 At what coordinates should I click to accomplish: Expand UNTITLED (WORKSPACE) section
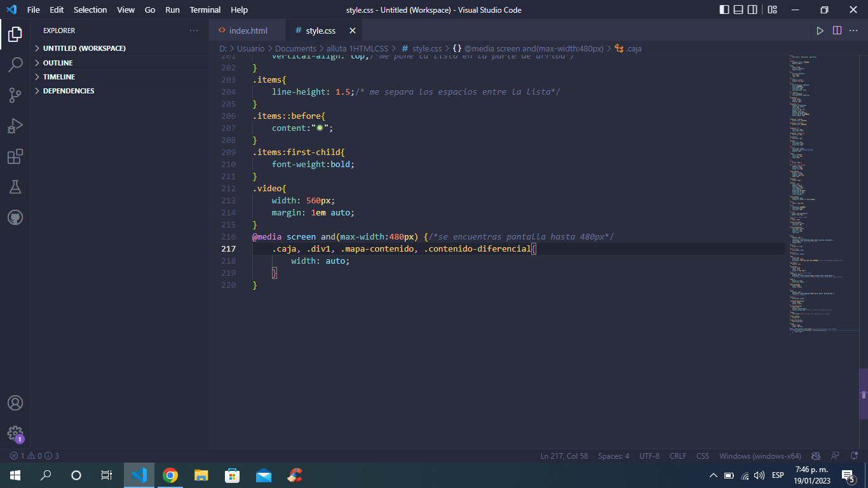119,48
